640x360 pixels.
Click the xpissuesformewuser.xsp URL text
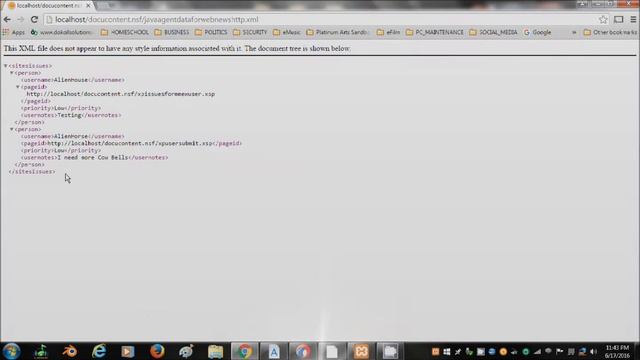[121, 94]
